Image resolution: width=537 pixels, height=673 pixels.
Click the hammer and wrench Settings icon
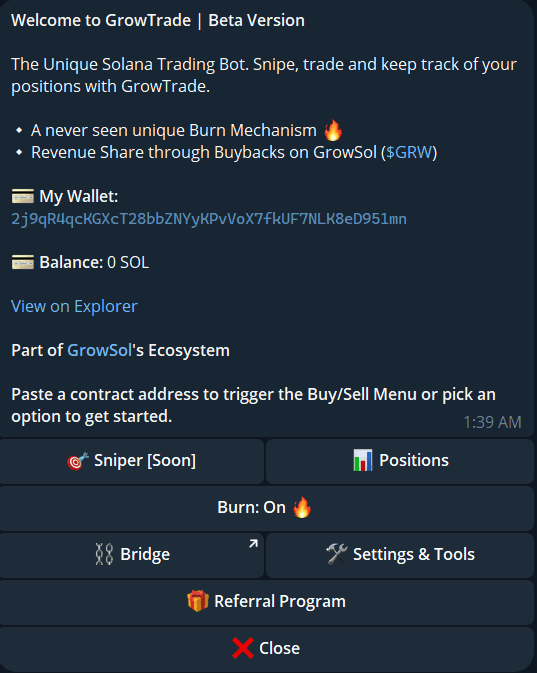click(336, 554)
